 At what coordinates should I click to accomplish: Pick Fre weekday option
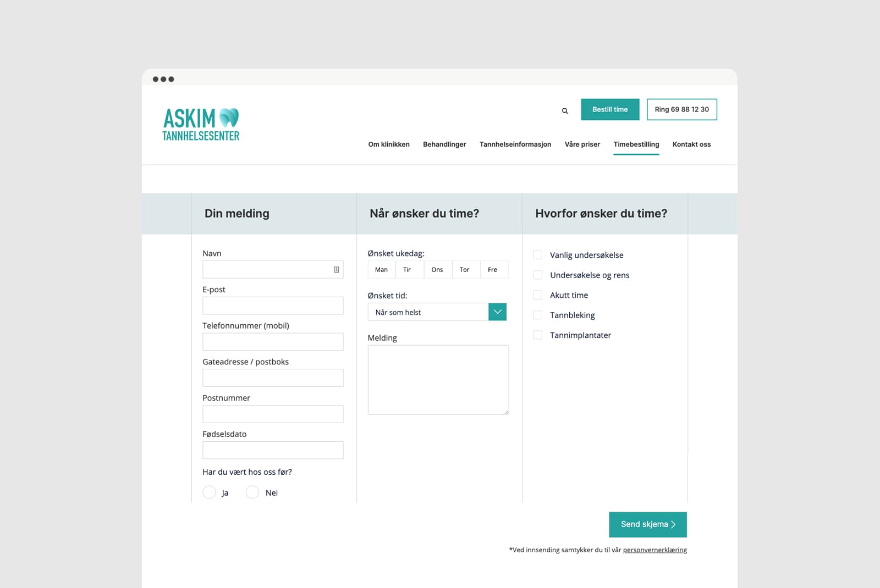pos(493,270)
